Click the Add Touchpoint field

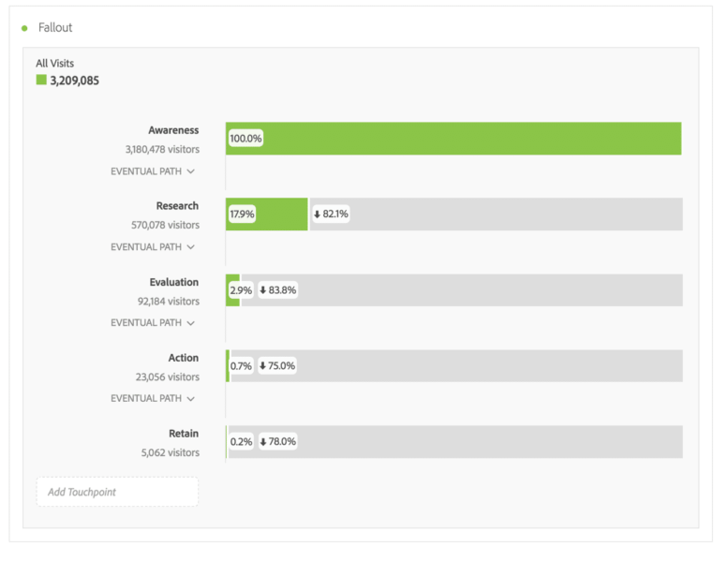(117, 492)
